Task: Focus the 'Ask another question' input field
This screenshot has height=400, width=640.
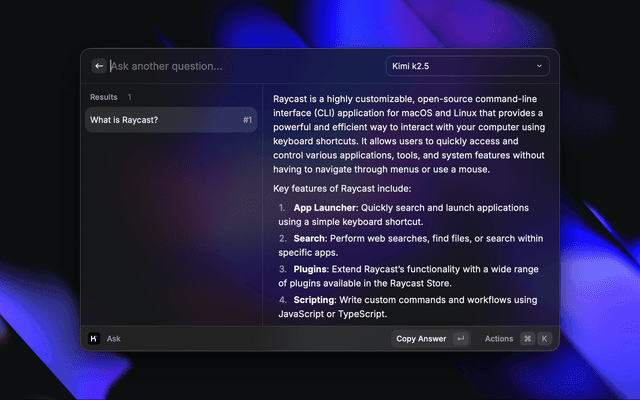Action: pyautogui.click(x=240, y=66)
